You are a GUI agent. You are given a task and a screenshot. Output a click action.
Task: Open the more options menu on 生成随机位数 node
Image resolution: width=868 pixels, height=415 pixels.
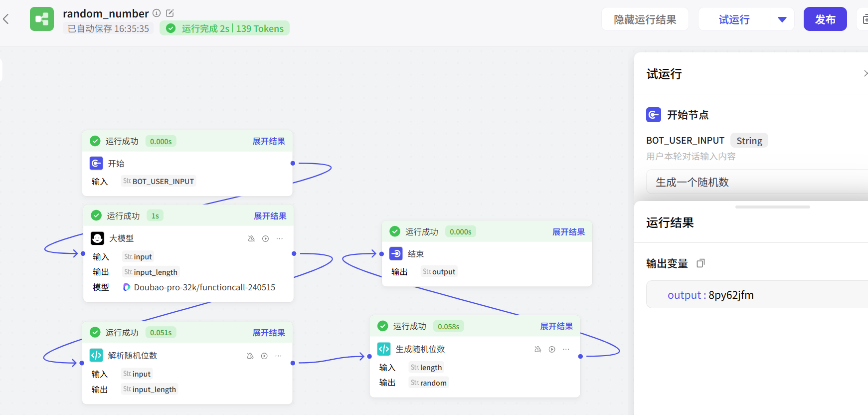(566, 349)
